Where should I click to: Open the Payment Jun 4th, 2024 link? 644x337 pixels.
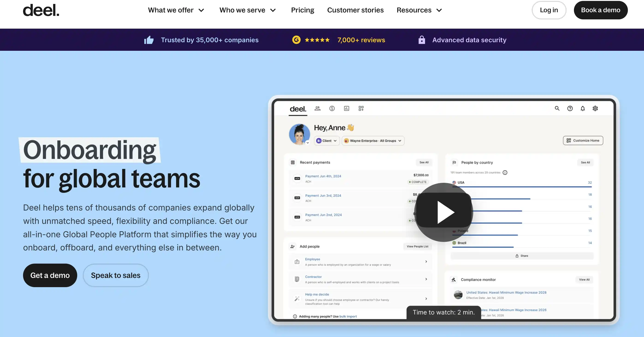pyautogui.click(x=323, y=176)
